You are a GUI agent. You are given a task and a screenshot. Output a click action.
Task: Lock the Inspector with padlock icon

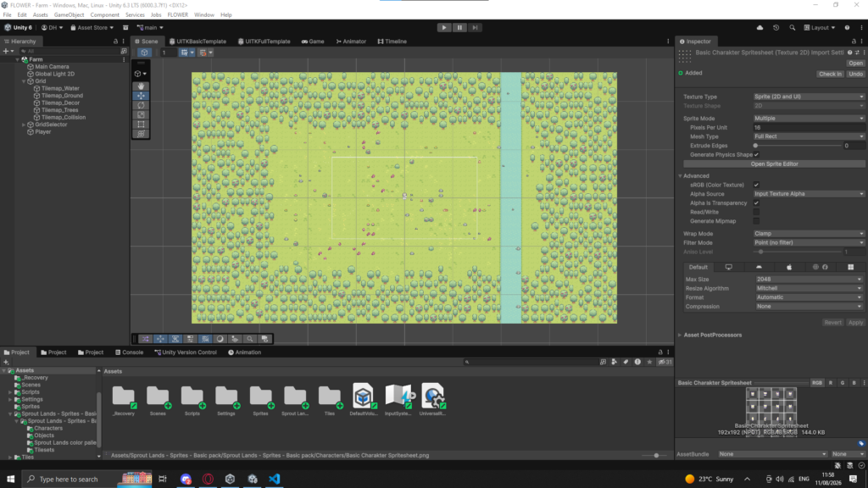coord(854,42)
